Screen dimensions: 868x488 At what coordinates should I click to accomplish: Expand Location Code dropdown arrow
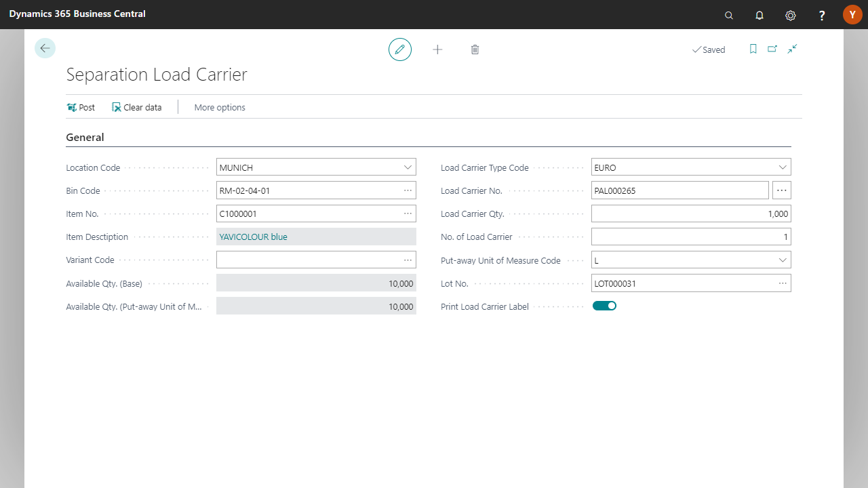[408, 167]
